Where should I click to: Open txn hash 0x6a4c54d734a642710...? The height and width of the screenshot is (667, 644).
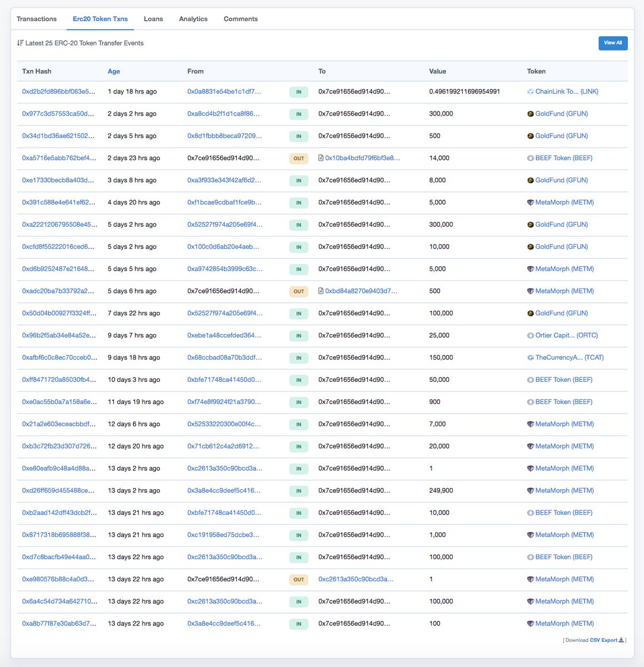[60, 601]
